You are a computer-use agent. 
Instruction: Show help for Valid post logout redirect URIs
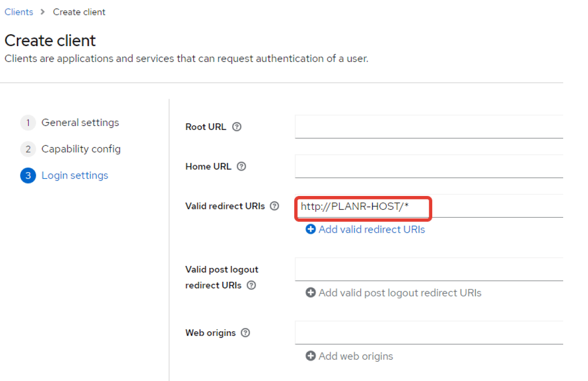(252, 286)
